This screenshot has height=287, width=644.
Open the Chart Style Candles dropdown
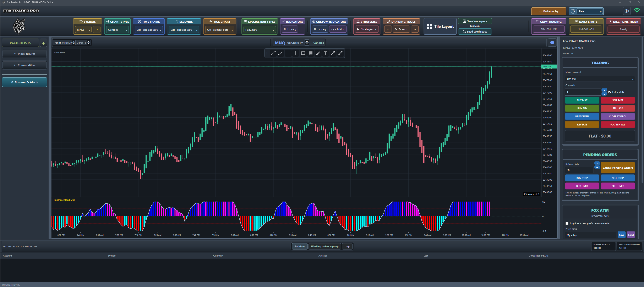click(117, 29)
